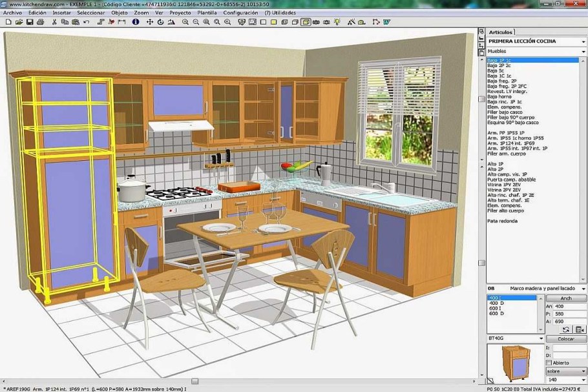
Task: Click the Anch button in the dimensions panel
Action: (565, 298)
